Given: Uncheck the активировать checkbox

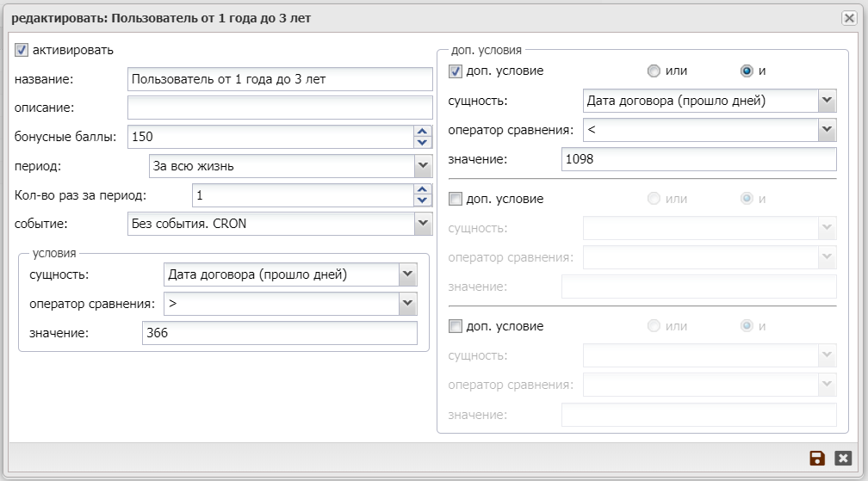Looking at the screenshot, I should click(x=22, y=51).
